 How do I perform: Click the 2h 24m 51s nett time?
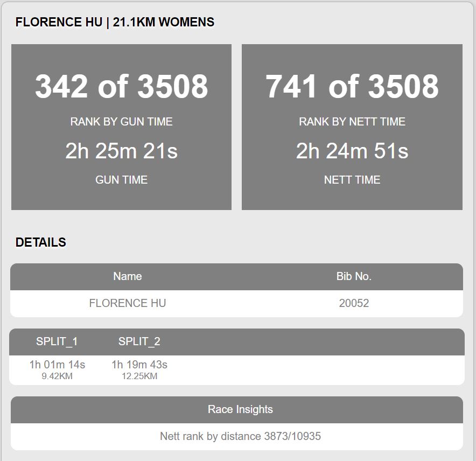point(352,151)
